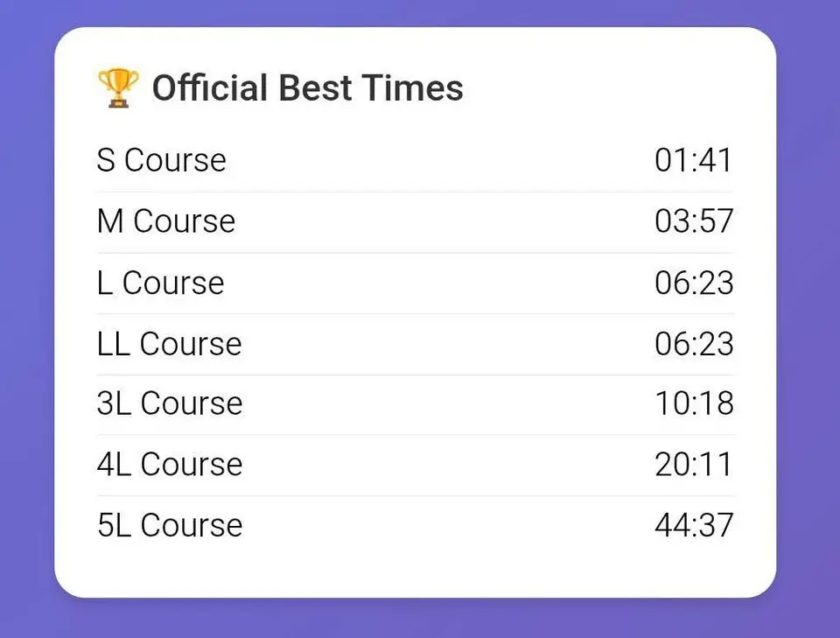Select the S Course label
The height and width of the screenshot is (638, 840).
(162, 161)
